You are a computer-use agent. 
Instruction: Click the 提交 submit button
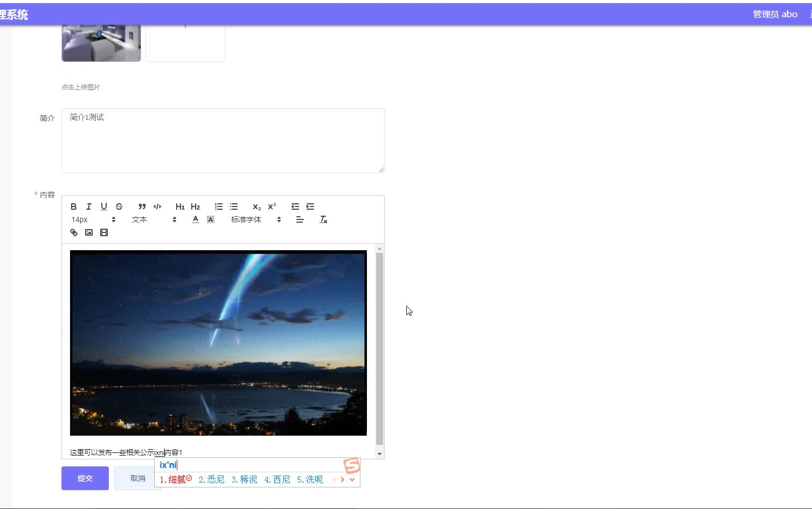pyautogui.click(x=85, y=478)
